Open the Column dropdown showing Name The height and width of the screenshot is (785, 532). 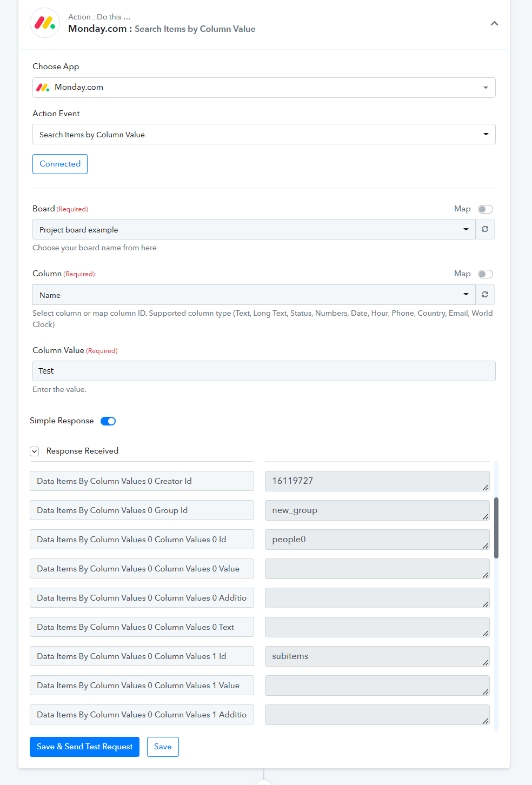pos(254,295)
